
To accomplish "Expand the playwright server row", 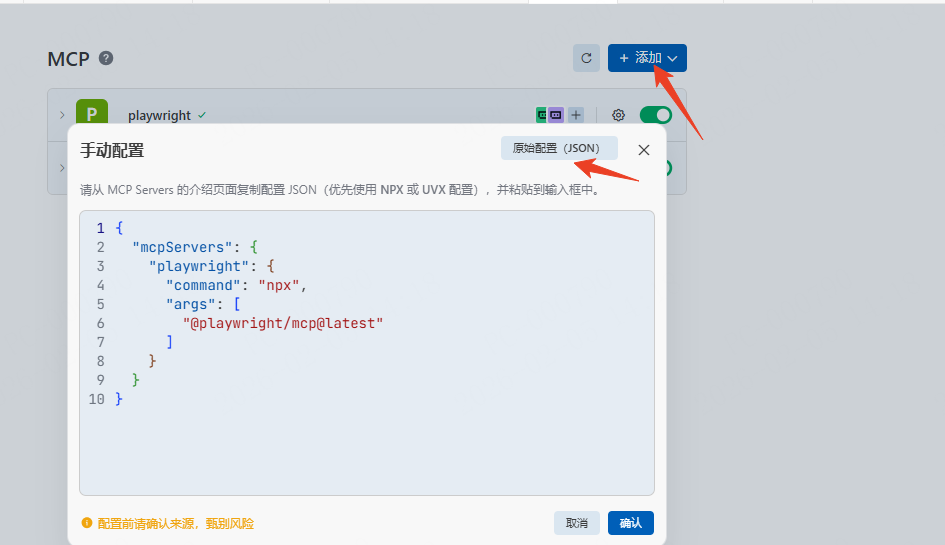I will coord(62,115).
